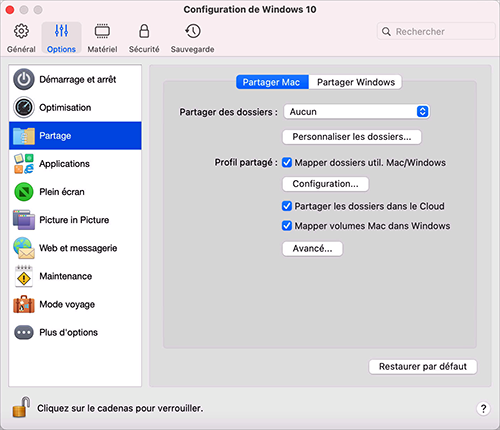Open the Sauvegarde clock icon tab
This screenshot has width=500, height=430.
193,31
